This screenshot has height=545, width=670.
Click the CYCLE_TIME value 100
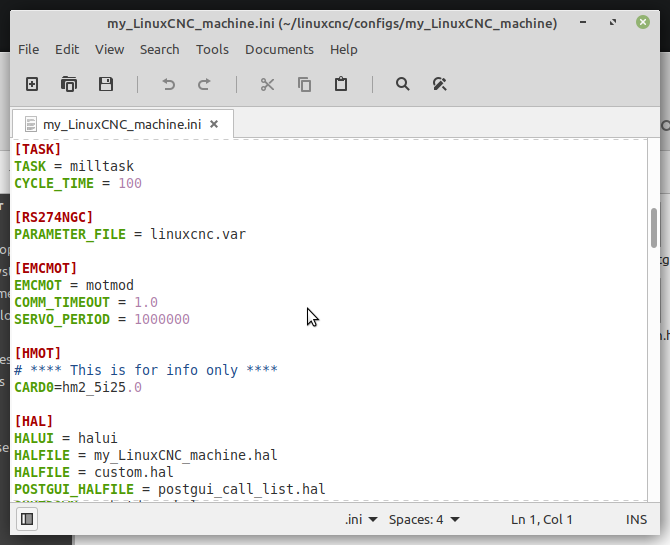pos(130,183)
